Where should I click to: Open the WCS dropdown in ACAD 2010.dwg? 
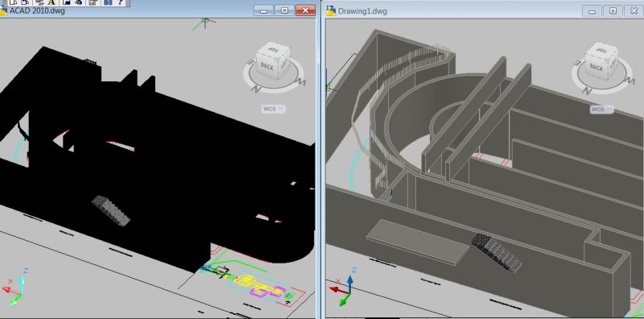click(273, 109)
